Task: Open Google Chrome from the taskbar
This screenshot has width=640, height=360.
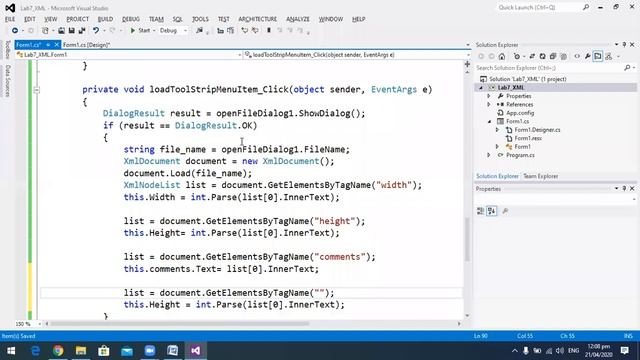Action: click(x=58, y=351)
